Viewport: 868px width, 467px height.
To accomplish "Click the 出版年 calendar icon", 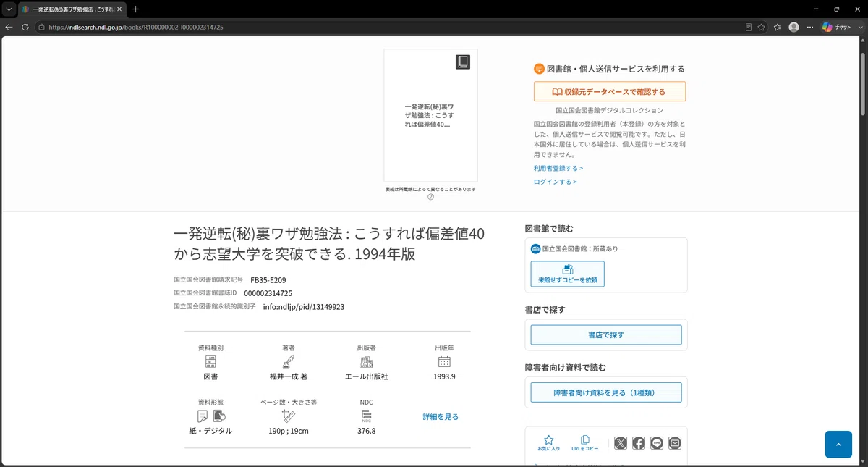I will 444,361.
